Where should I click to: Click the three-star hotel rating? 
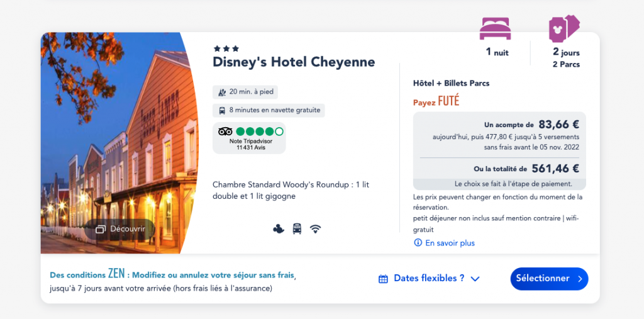226,48
